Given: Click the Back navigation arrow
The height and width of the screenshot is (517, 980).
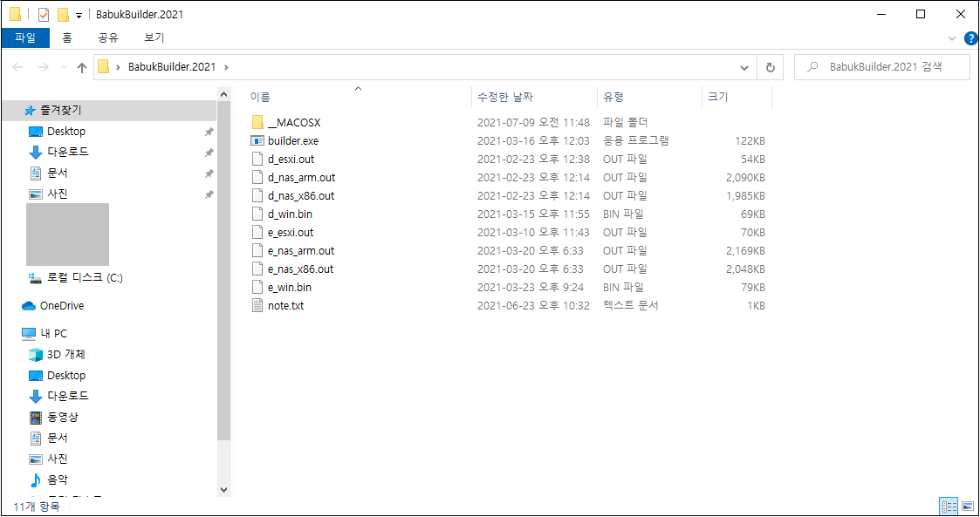Looking at the screenshot, I should pyautogui.click(x=17, y=67).
